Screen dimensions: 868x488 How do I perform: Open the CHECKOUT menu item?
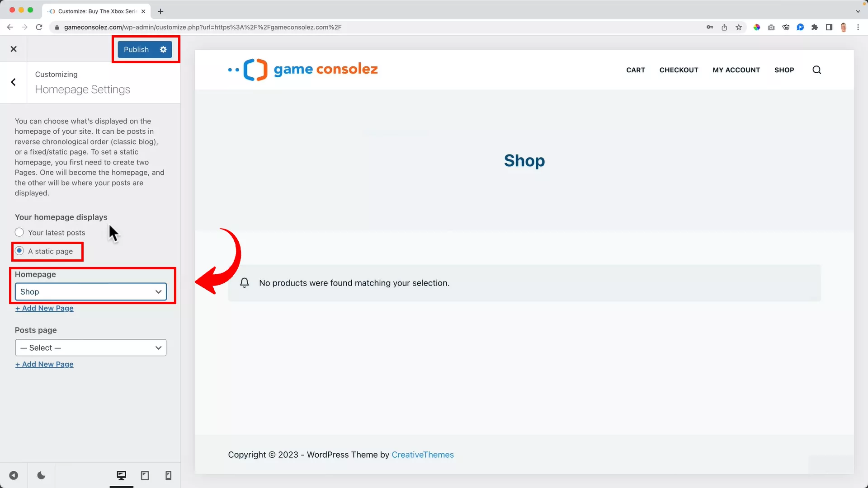click(679, 70)
